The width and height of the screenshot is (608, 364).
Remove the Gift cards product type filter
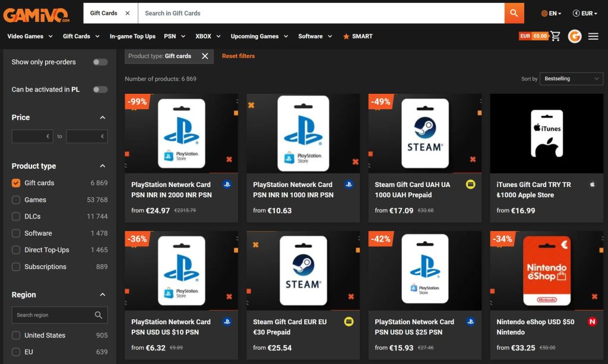click(x=205, y=56)
